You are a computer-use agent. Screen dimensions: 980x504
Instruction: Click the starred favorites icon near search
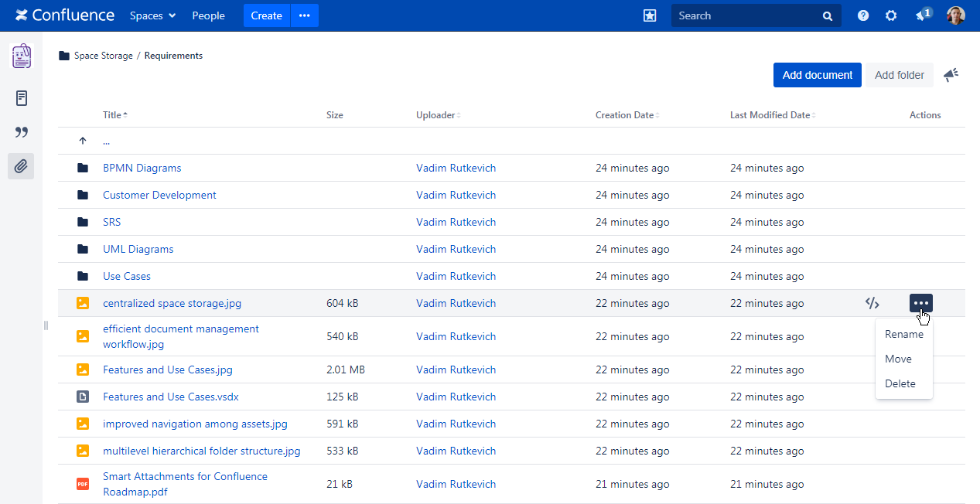coord(650,15)
